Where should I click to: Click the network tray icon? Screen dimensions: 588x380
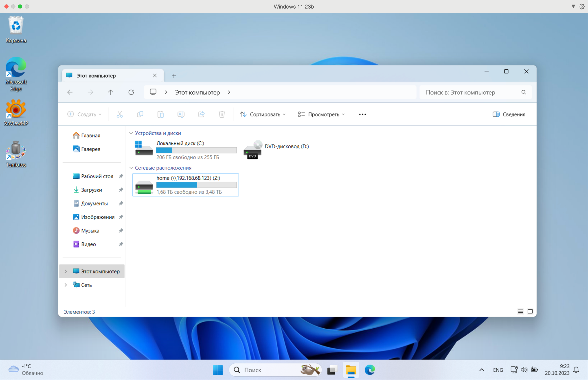(514, 370)
